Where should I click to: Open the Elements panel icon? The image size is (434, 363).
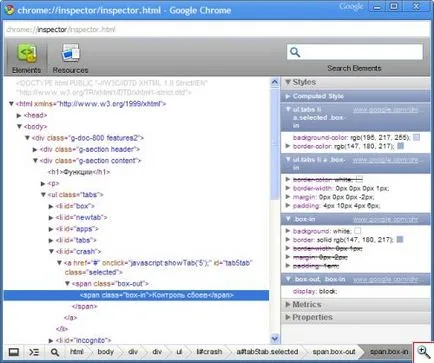click(27, 53)
